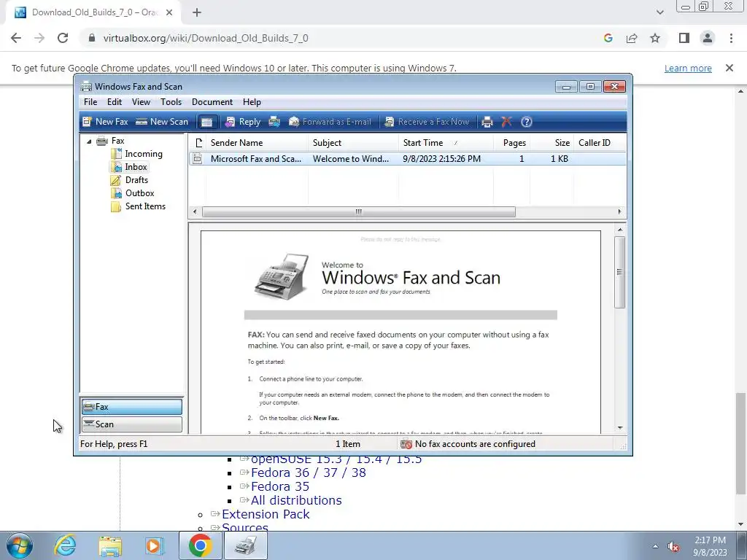Click horizontal scrollbar right arrow in list
The width and height of the screenshot is (747, 560).
[619, 212]
